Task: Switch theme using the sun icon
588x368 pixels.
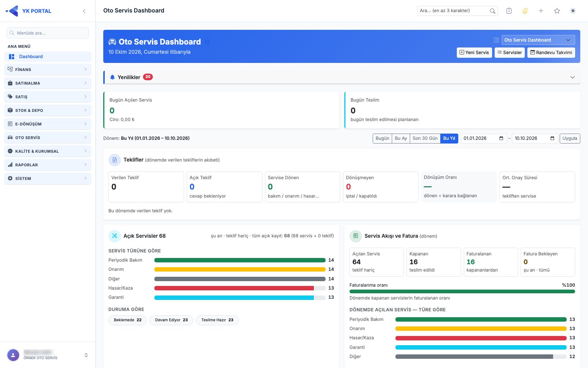Action: coord(573,11)
